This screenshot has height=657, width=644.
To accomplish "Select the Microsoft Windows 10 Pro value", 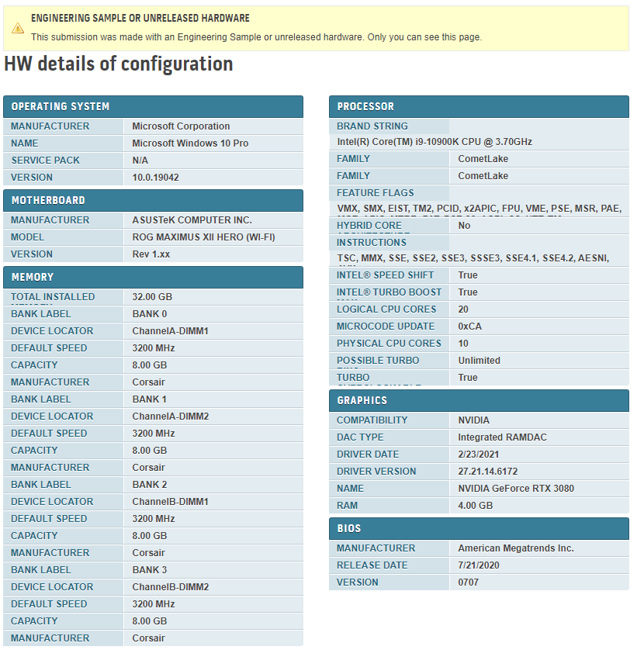I will pos(190,144).
